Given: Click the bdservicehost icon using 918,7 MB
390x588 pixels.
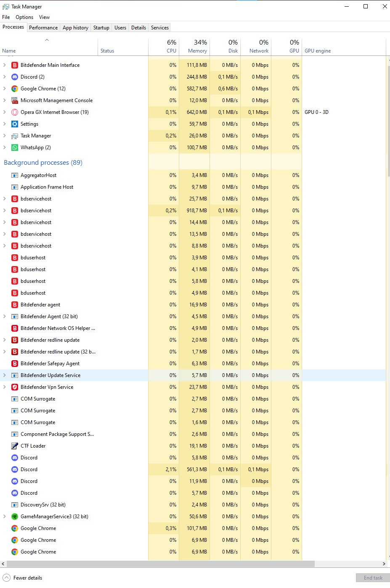Looking at the screenshot, I should (x=15, y=211).
